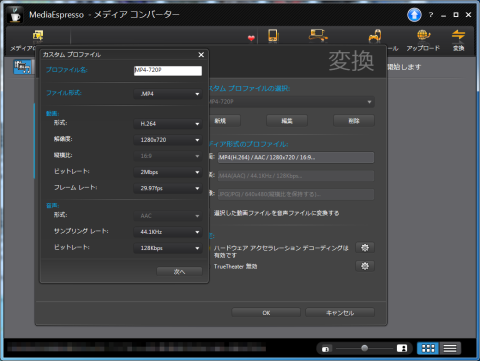The height and width of the screenshot is (361, 480).
Task: Click the blue video filter icon
Action: click(22, 67)
